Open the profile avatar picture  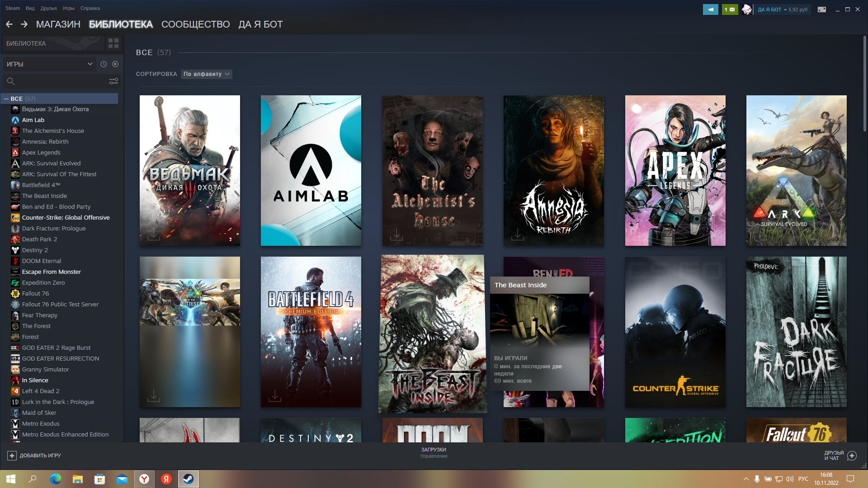(x=747, y=9)
